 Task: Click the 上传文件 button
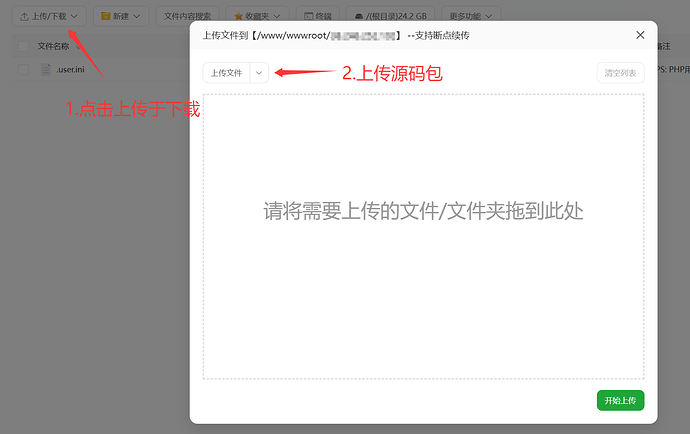(226, 73)
